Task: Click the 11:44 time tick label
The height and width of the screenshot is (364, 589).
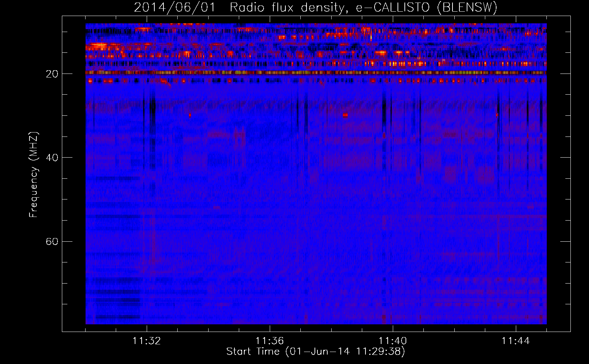Action: tap(516, 341)
